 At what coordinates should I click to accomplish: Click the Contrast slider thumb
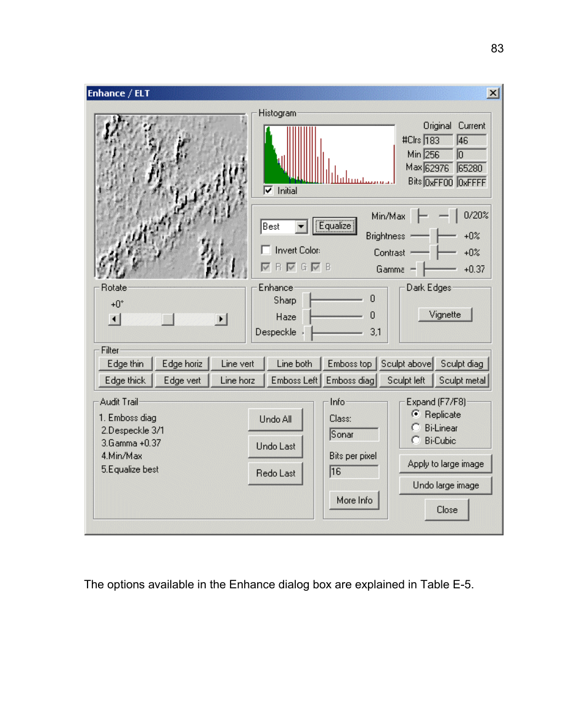(x=433, y=252)
